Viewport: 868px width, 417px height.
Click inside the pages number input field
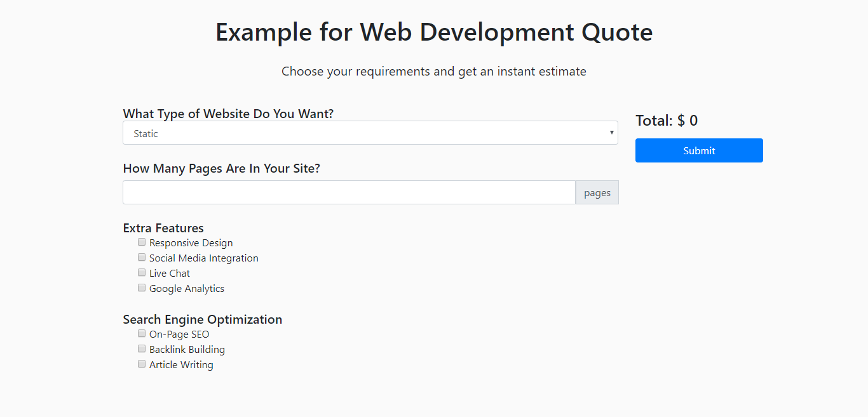(x=349, y=192)
